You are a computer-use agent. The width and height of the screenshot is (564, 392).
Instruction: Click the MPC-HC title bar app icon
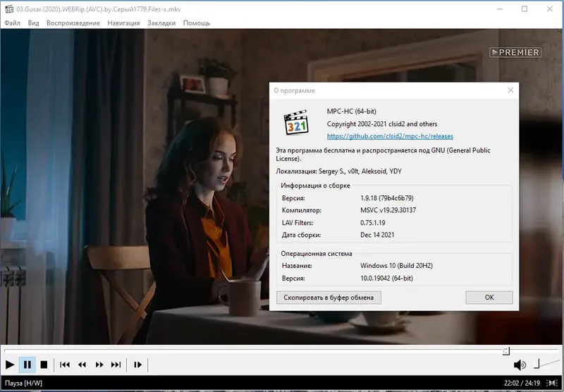9,9
